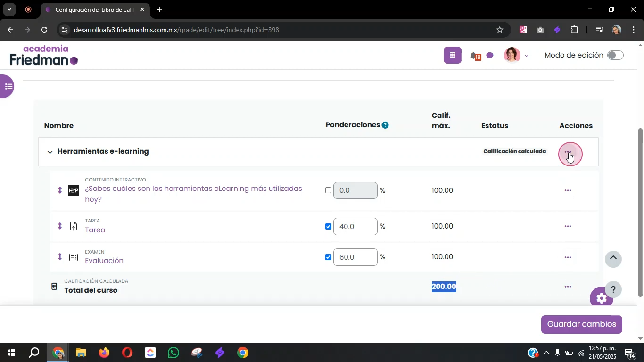Open the ¿Sabes cuáles son las herramientas link
The height and width of the screenshot is (362, 644).
tap(193, 194)
